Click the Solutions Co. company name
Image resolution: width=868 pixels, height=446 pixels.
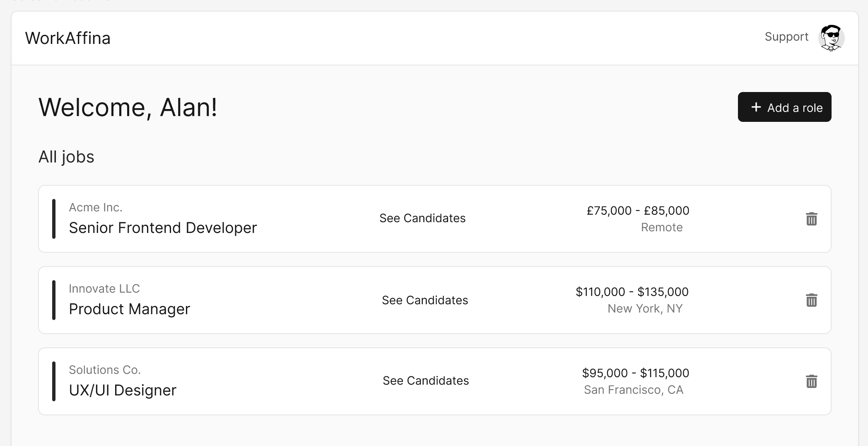105,370
